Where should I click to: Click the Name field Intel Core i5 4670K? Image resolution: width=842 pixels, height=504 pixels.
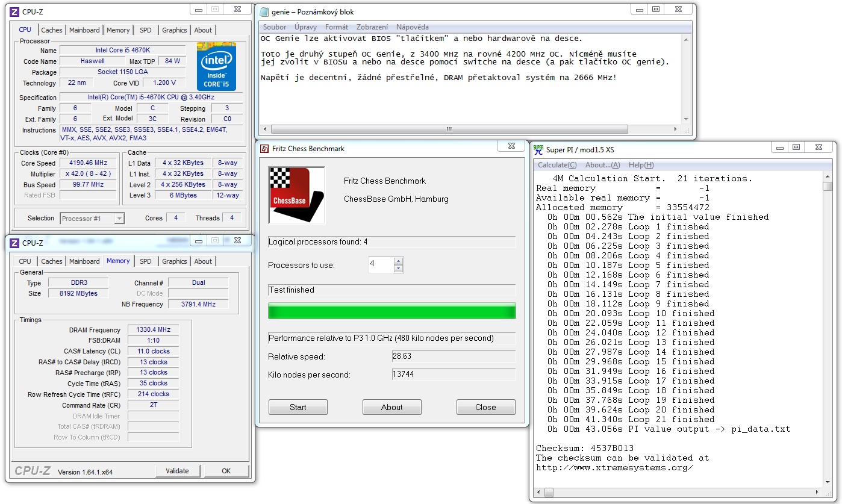pos(123,51)
